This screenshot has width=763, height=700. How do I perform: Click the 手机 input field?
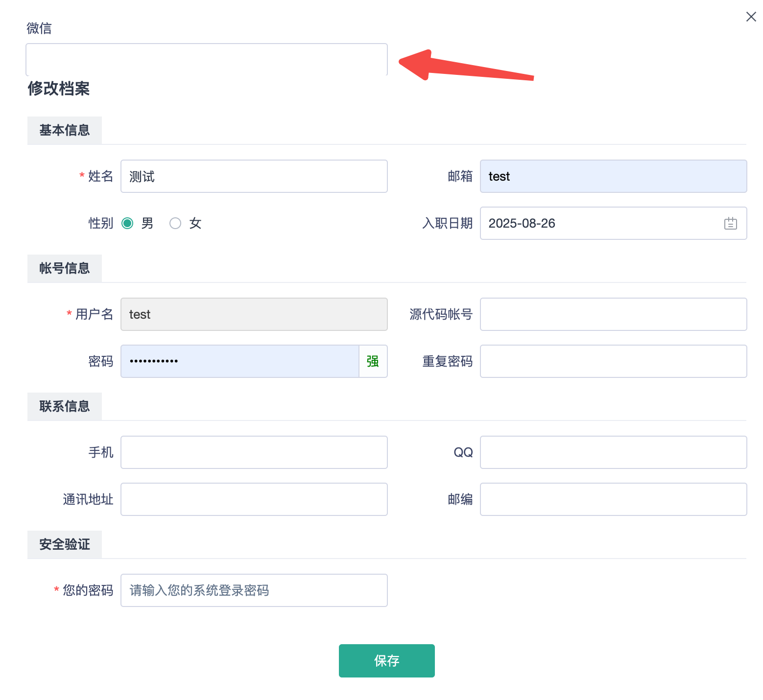tap(254, 452)
